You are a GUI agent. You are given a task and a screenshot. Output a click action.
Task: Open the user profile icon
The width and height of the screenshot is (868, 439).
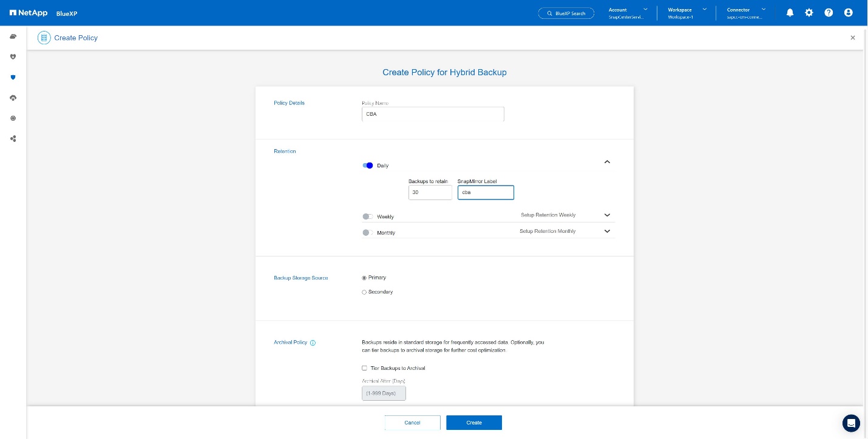coord(848,13)
